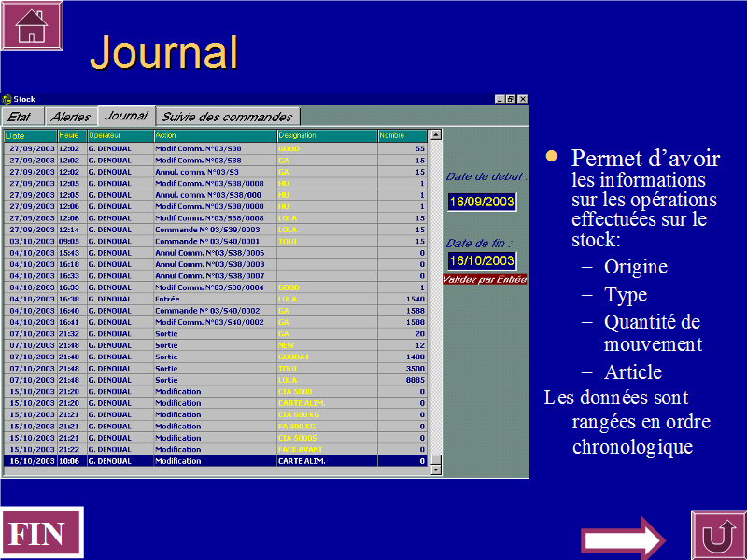Click the 03/10/2003 date cell
The height and width of the screenshot is (560, 747).
31,242
